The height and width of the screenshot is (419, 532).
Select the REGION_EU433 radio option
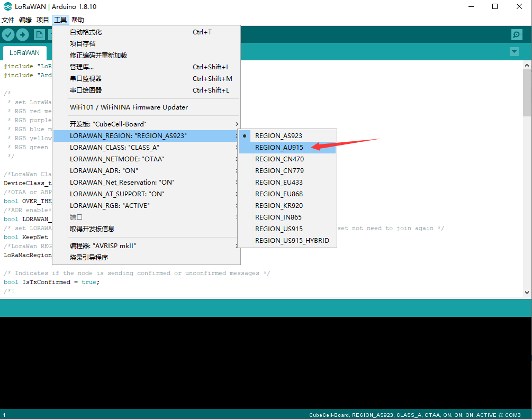(x=287, y=183)
